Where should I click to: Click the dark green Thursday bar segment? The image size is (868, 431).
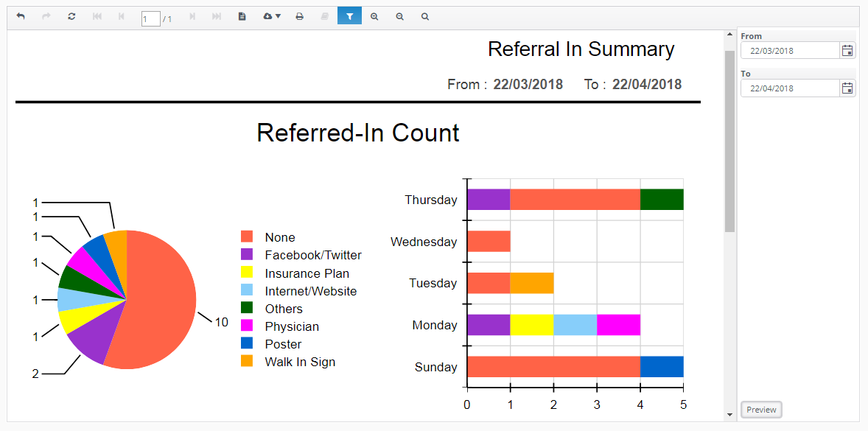[x=662, y=200]
